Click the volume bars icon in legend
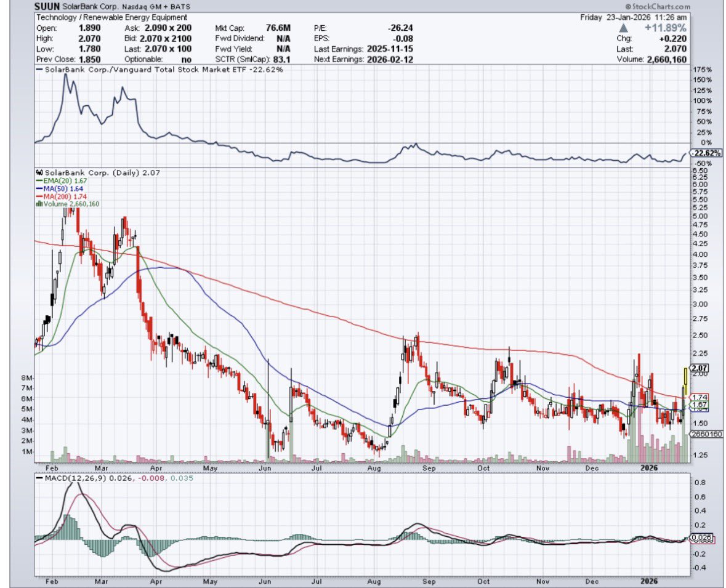Screen dimensions: 726x588 tap(39, 204)
